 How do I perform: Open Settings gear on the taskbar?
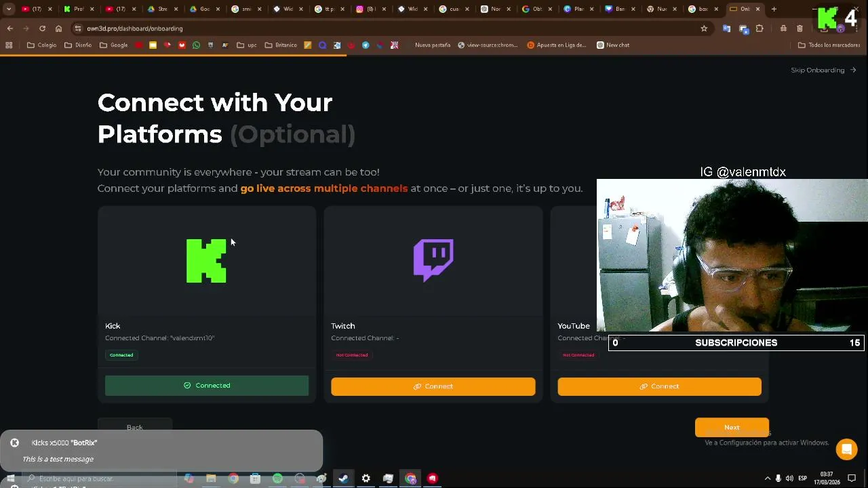pyautogui.click(x=366, y=479)
